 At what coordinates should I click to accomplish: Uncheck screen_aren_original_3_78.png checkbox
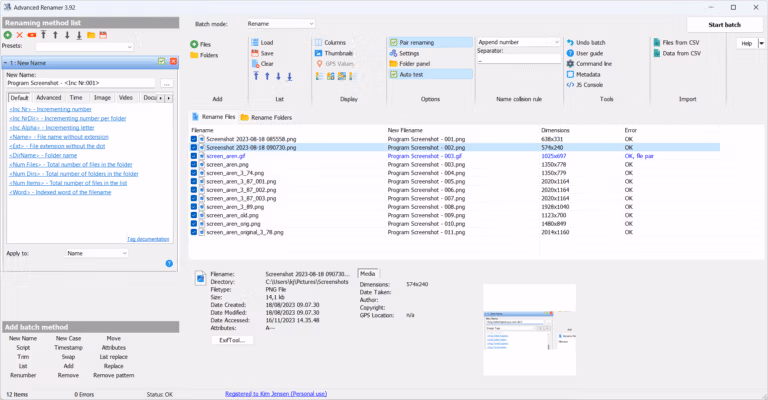[x=194, y=233]
